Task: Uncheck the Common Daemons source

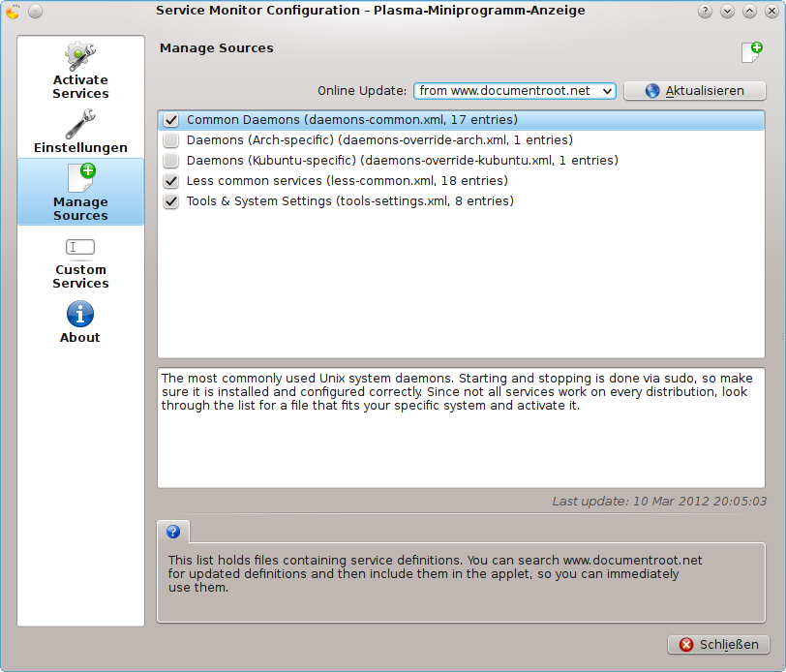Action: tap(171, 120)
